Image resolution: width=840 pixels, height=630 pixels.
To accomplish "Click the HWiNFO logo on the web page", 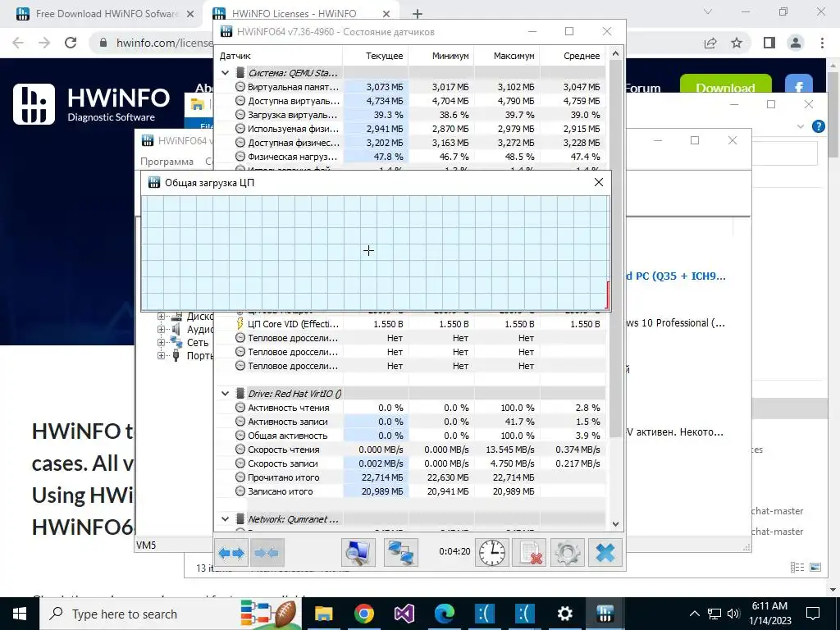I will tap(92, 104).
